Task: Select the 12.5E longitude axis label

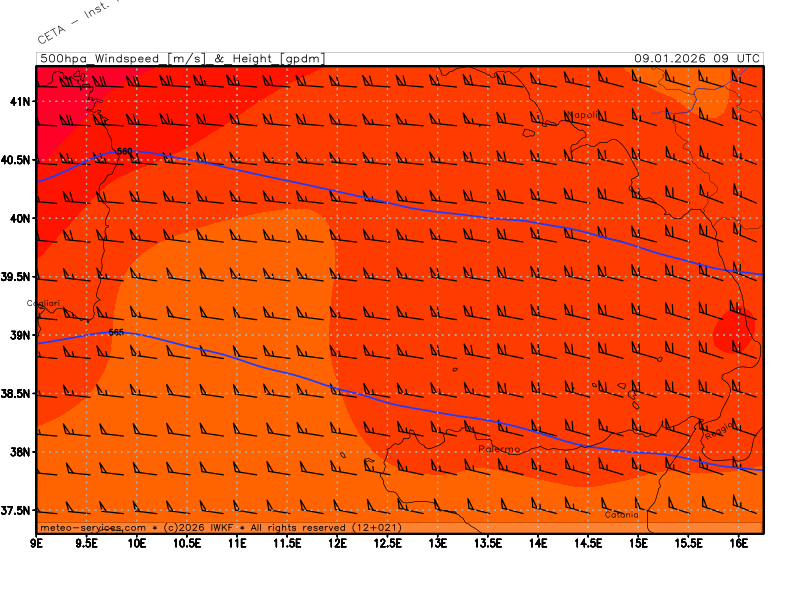Action: 388,543
